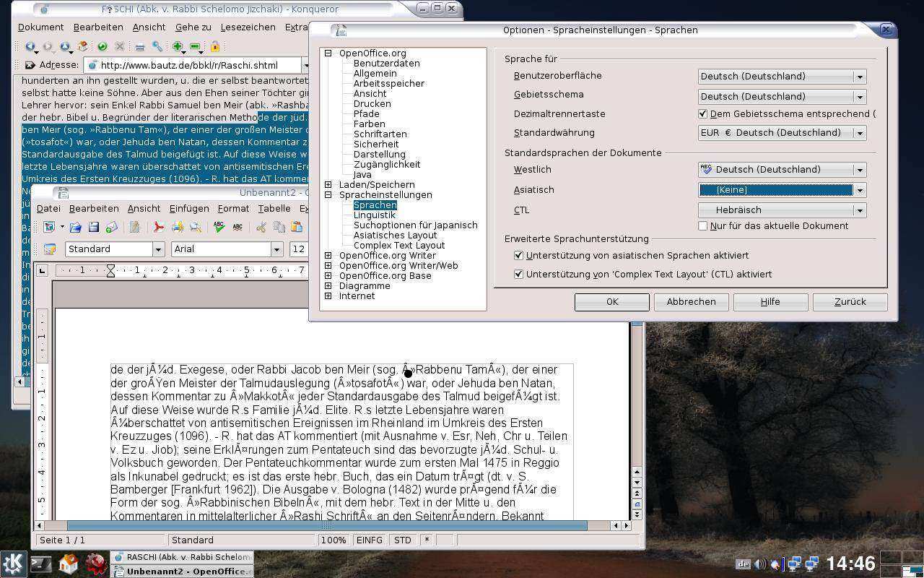Image resolution: width=924 pixels, height=578 pixels.
Task: Open Writer's Format menu
Action: pyautogui.click(x=233, y=208)
